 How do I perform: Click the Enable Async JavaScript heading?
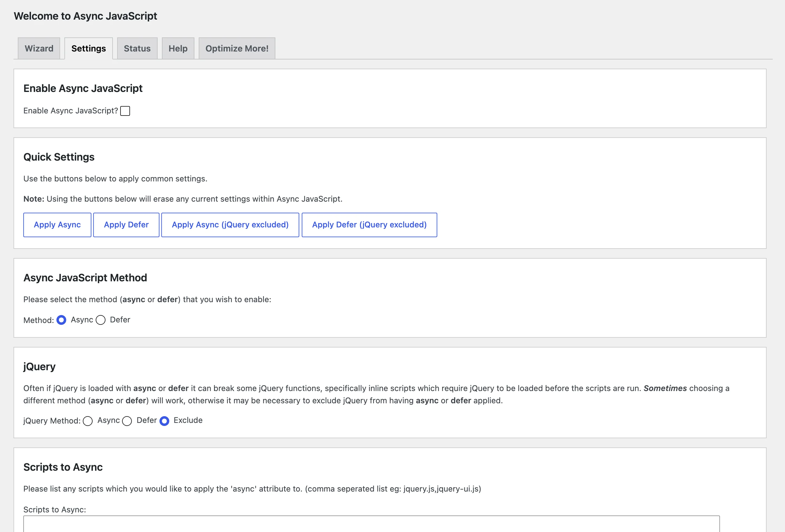click(83, 89)
